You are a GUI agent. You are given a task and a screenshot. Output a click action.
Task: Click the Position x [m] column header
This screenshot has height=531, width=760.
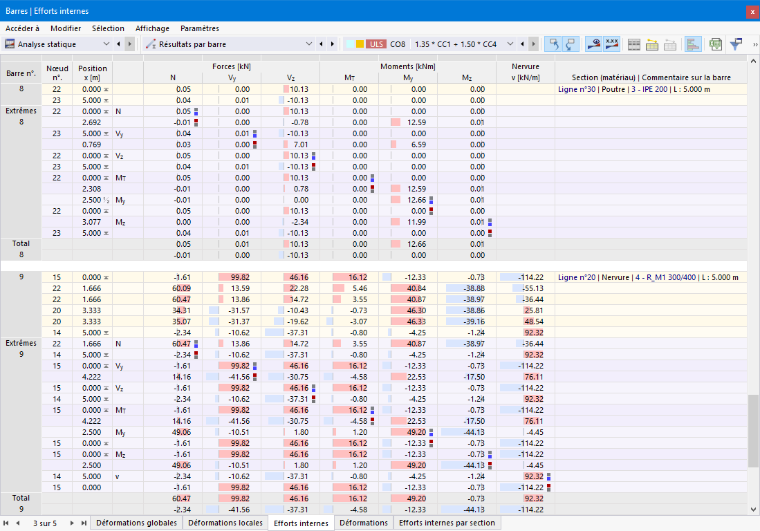[x=92, y=73]
